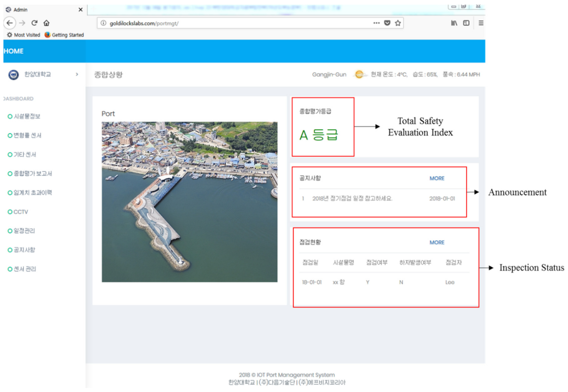Show site information icon in address bar
The width and height of the screenshot is (568, 392).
point(103,23)
